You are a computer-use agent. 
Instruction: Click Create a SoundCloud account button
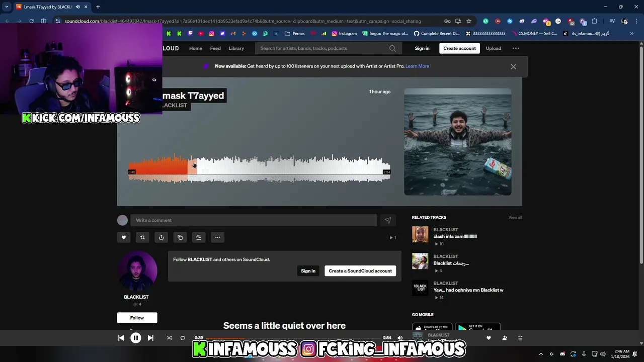(x=360, y=271)
